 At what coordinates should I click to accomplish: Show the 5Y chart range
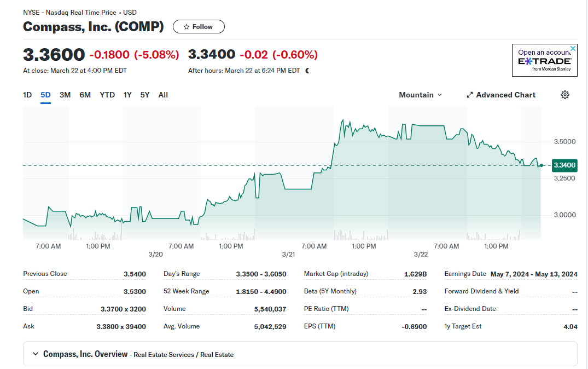coord(145,95)
